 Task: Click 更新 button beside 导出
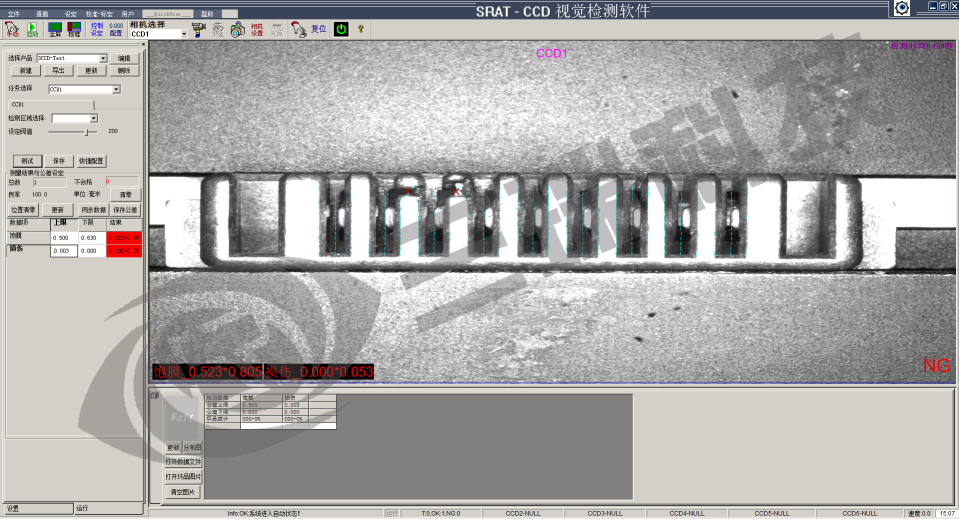[x=91, y=71]
